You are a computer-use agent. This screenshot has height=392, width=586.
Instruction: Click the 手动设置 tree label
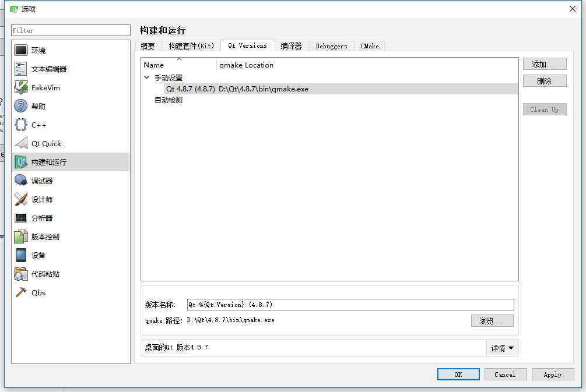pyautogui.click(x=169, y=77)
